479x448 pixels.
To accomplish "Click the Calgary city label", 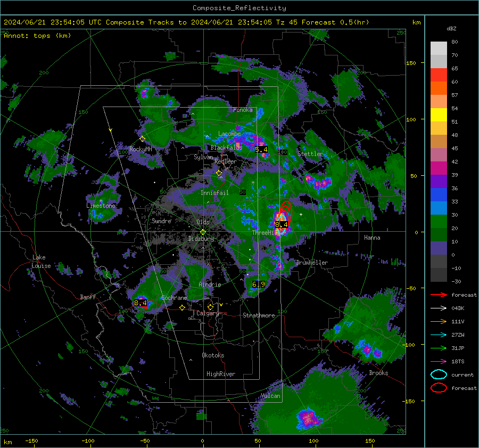I will pyautogui.click(x=208, y=313).
